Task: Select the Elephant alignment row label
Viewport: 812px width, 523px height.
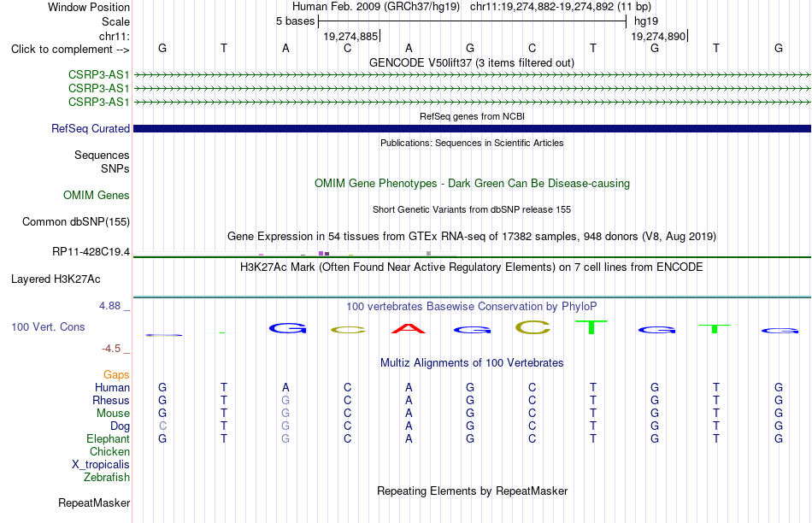Action: point(108,438)
